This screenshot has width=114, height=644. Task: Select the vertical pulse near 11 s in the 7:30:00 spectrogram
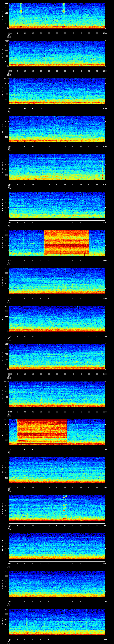(27, 621)
